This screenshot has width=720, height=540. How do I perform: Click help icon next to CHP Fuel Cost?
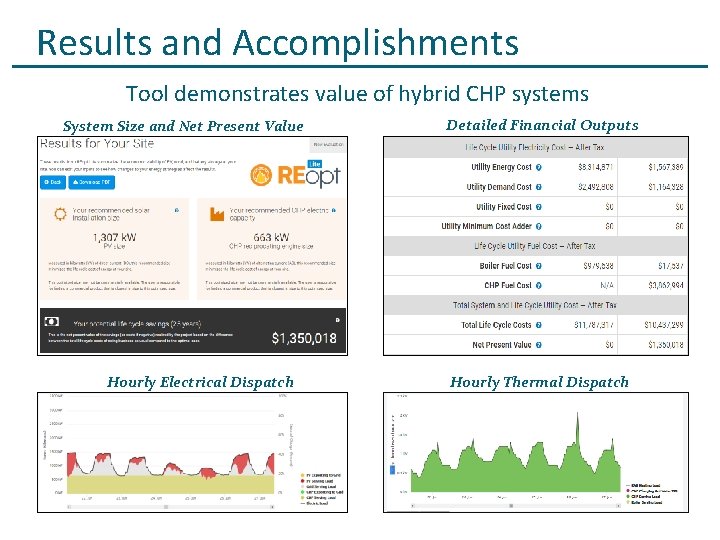pos(539,286)
